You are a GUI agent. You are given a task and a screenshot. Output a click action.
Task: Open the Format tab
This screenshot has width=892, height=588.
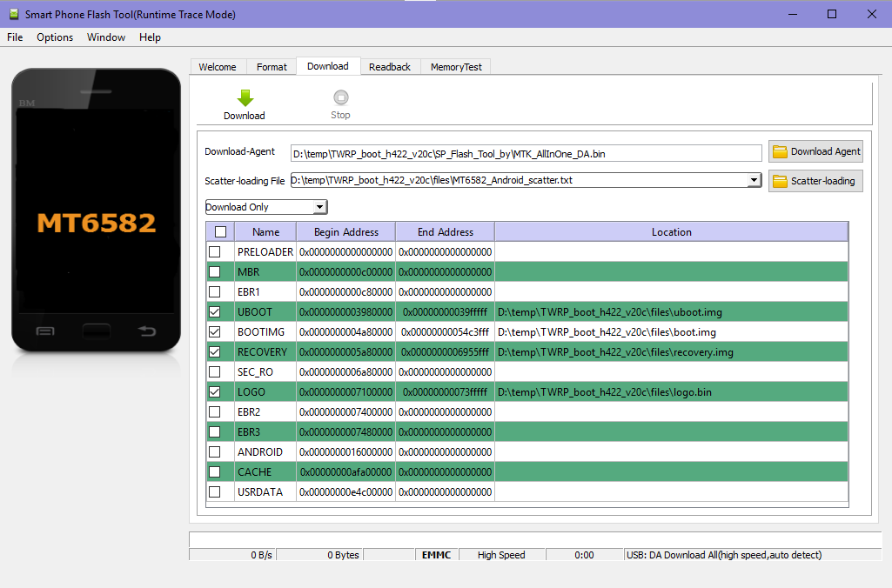272,67
